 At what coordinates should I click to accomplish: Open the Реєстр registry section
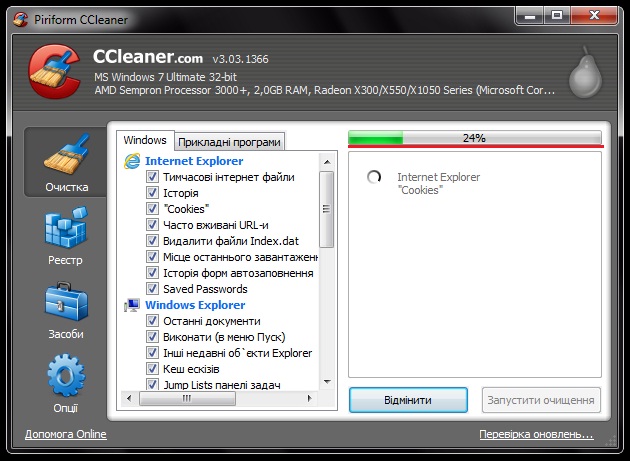tap(65, 236)
